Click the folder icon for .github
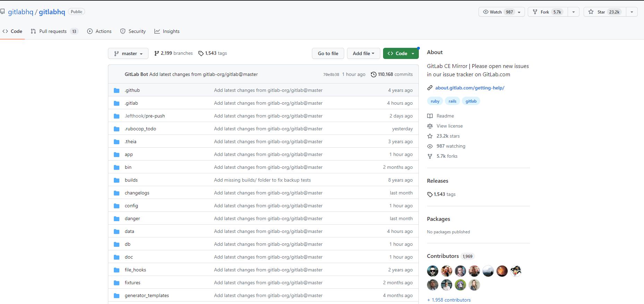This screenshot has width=644, height=304. pyautogui.click(x=117, y=90)
